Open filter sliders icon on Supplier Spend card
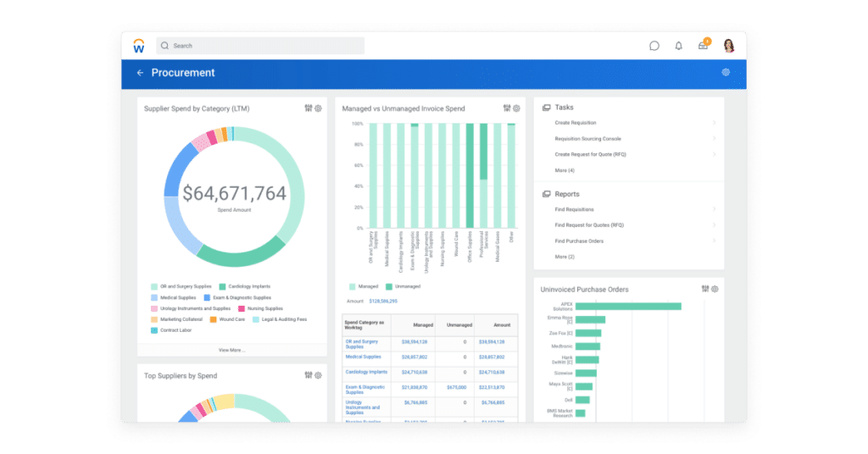The height and width of the screenshot is (454, 868). (x=309, y=108)
